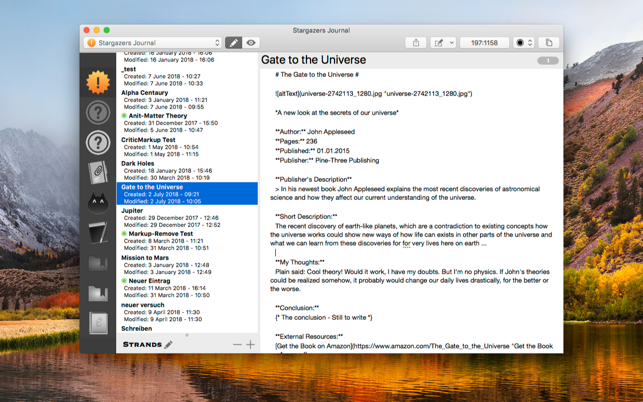Click the "**Publisher's Description**" heading
The image size is (643, 402).
pyautogui.click(x=313, y=179)
